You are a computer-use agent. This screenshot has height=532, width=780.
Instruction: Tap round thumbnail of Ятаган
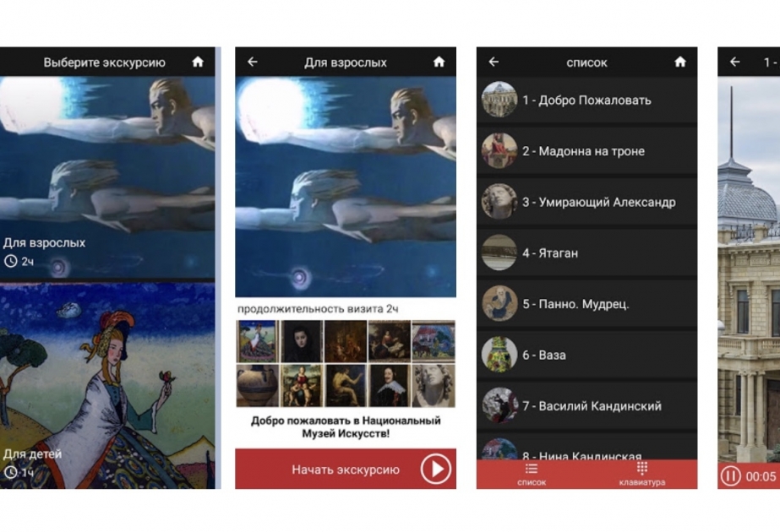pyautogui.click(x=499, y=252)
